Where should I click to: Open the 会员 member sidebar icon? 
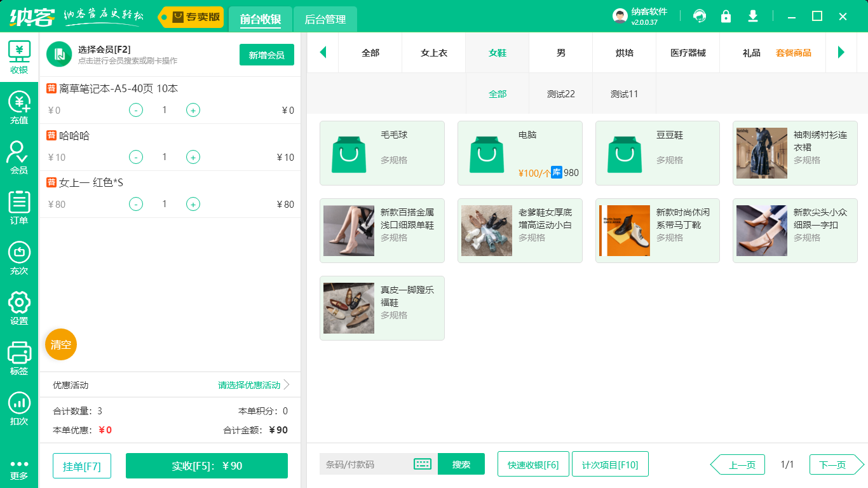(x=19, y=158)
